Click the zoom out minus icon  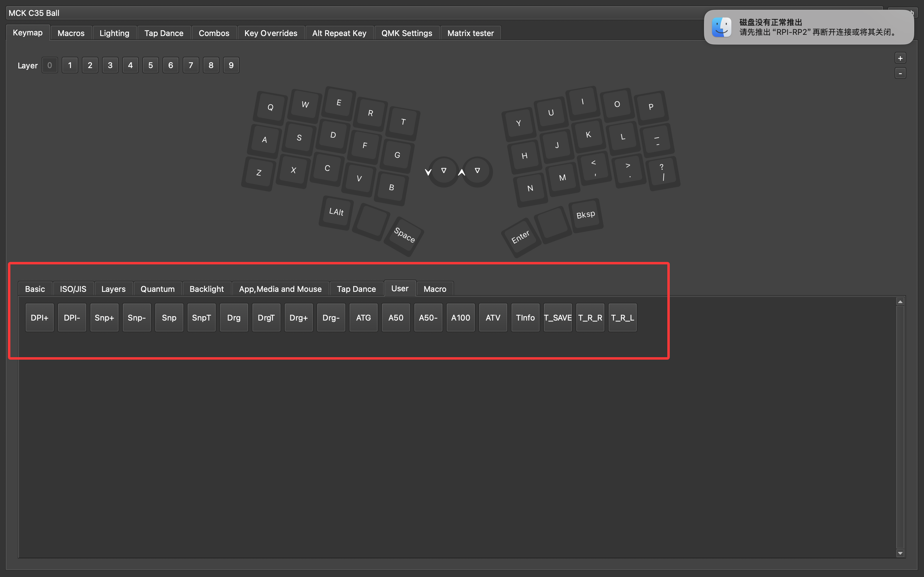[x=900, y=73]
